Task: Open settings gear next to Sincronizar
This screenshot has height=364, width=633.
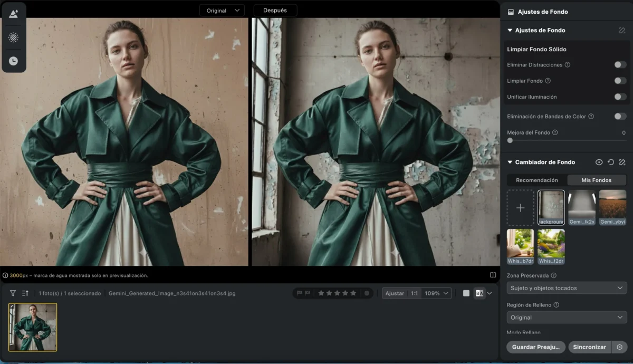Action: pos(619,347)
